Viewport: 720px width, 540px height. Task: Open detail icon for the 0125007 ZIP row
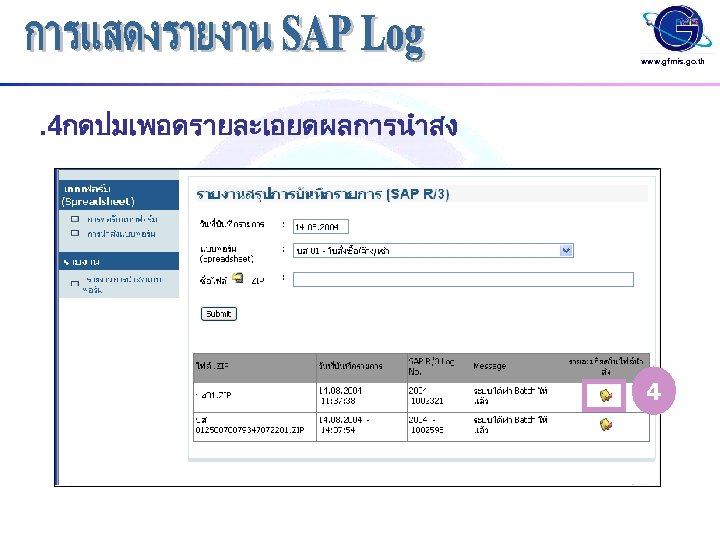point(606,424)
